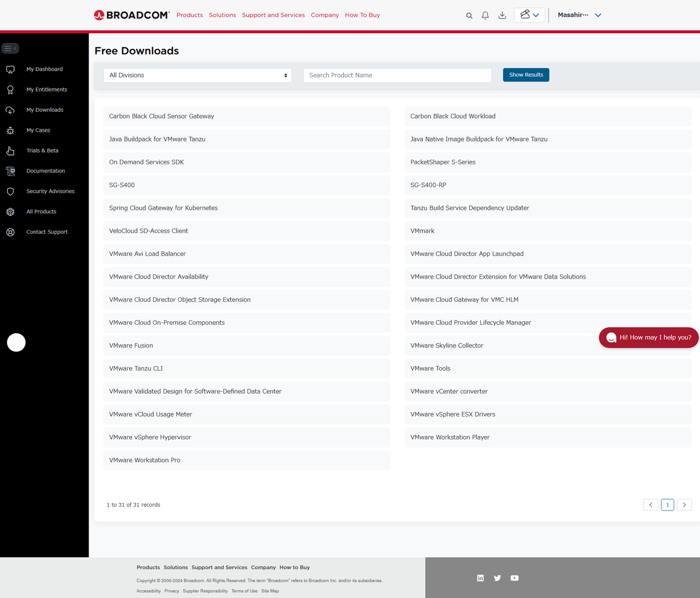Open VMware Avi Load Balancer

coord(247,254)
